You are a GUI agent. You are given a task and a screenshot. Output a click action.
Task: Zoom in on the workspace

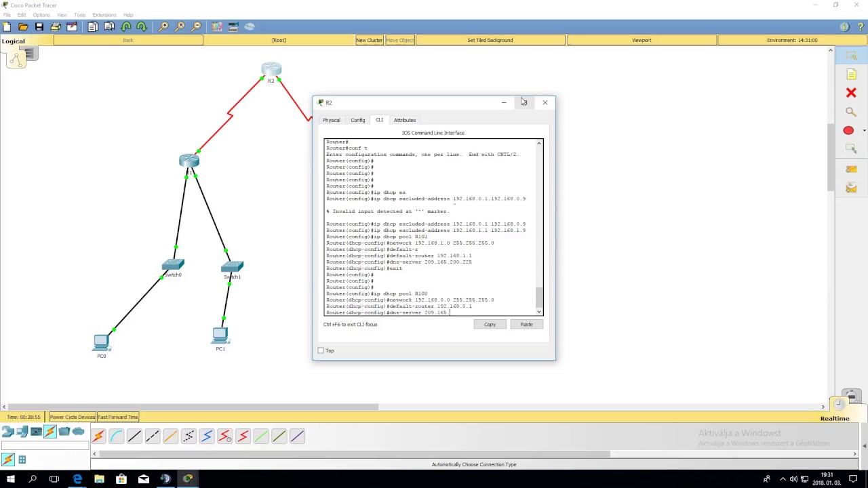coord(163,26)
